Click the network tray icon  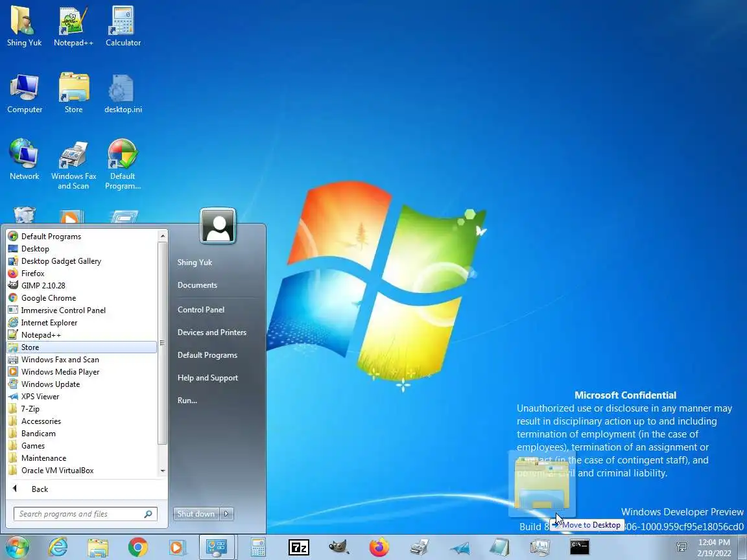pos(682,546)
